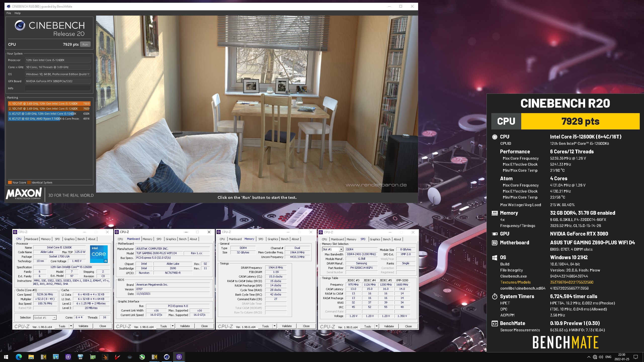
Task: Open the network status tray icon
Action: pyautogui.click(x=595, y=357)
